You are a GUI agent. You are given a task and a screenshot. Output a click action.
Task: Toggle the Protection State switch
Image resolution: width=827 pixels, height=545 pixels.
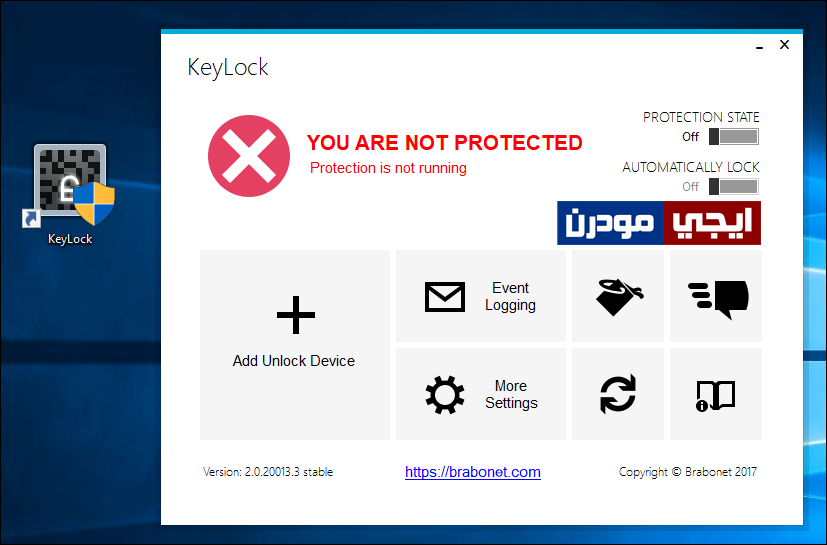pyautogui.click(x=734, y=137)
